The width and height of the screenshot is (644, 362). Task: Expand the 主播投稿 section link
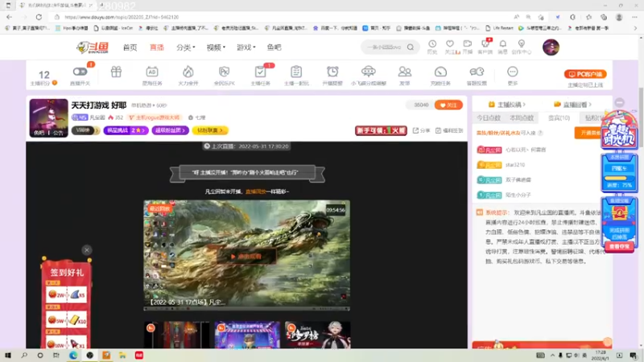tap(507, 105)
